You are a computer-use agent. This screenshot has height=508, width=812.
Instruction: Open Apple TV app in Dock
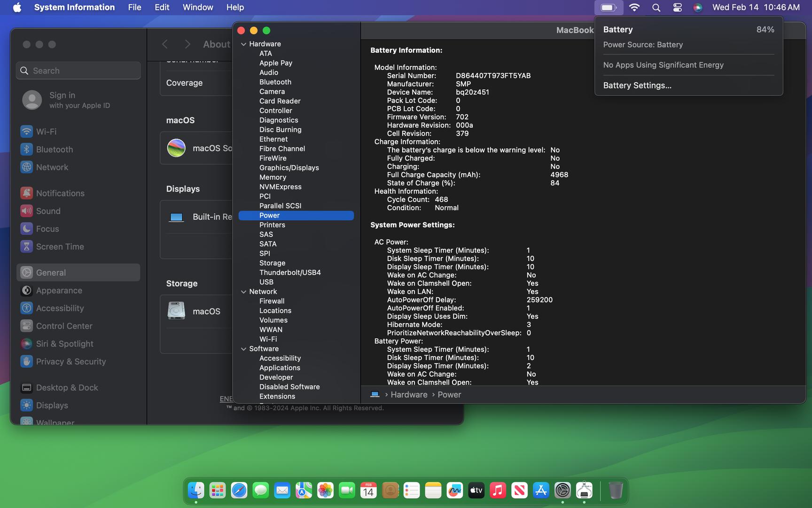pyautogui.click(x=476, y=491)
